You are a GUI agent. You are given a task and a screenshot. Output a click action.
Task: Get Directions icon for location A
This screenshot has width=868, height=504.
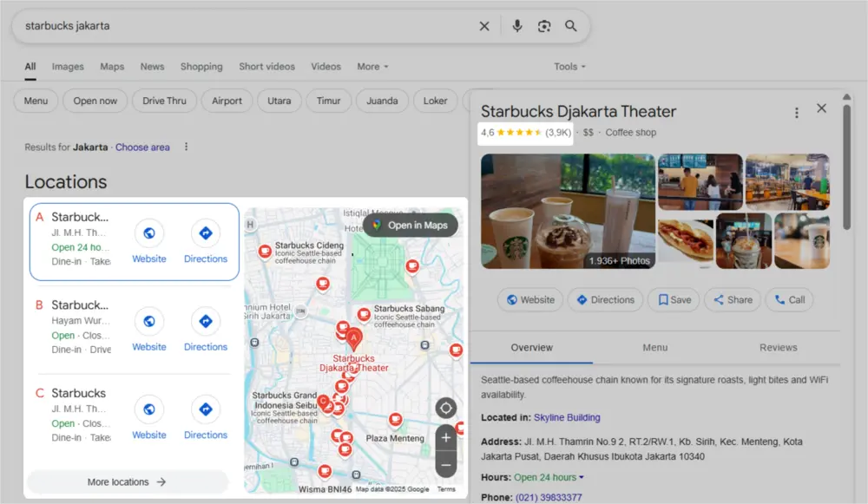pos(206,232)
